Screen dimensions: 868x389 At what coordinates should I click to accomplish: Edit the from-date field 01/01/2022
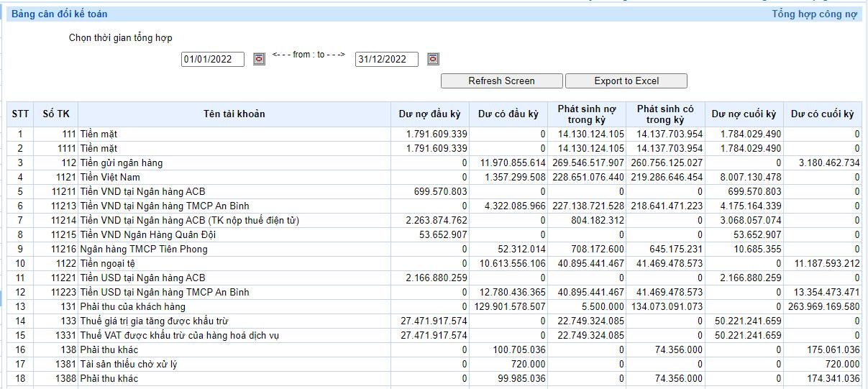[212, 60]
